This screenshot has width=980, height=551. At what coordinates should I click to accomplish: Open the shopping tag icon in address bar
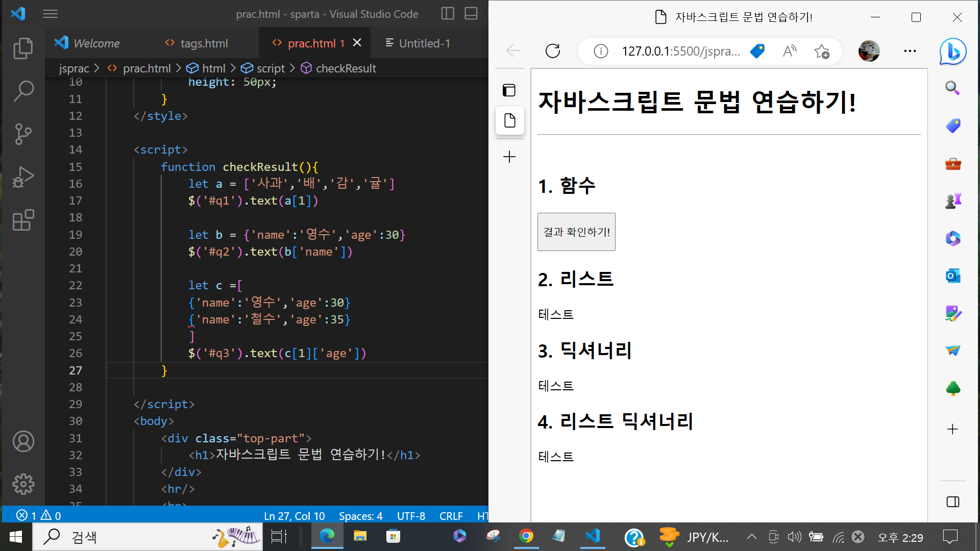[757, 51]
